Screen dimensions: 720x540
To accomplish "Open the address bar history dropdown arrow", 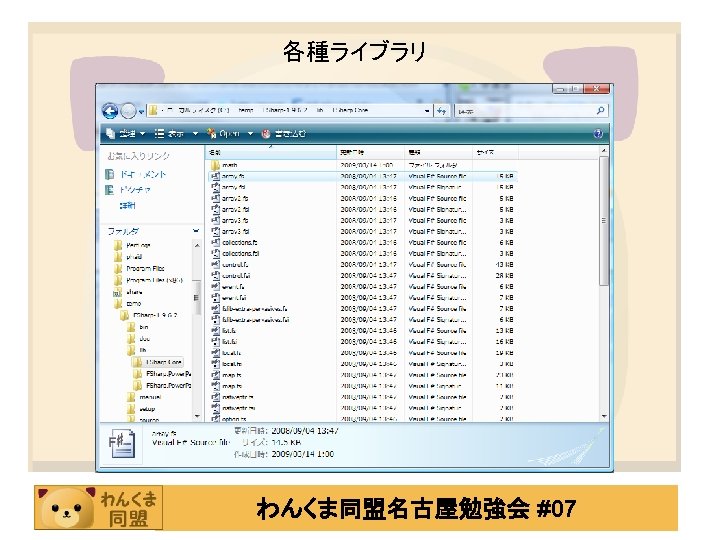I will [x=427, y=111].
